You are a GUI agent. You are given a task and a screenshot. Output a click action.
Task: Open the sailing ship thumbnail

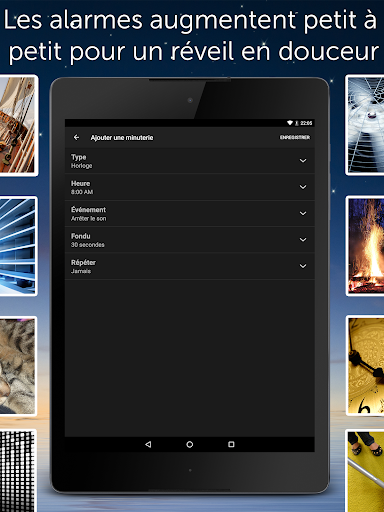pyautogui.click(x=18, y=125)
